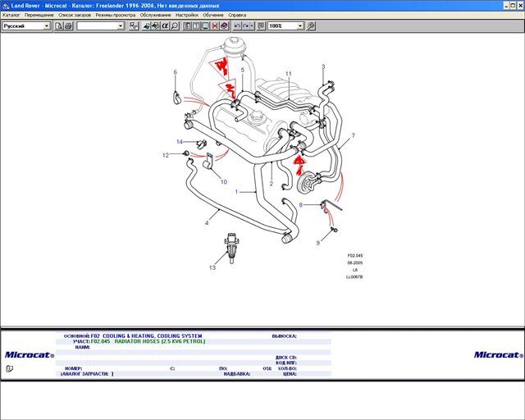Click the printer icon in toolbar
The image size is (525, 420).
pyautogui.click(x=68, y=26)
